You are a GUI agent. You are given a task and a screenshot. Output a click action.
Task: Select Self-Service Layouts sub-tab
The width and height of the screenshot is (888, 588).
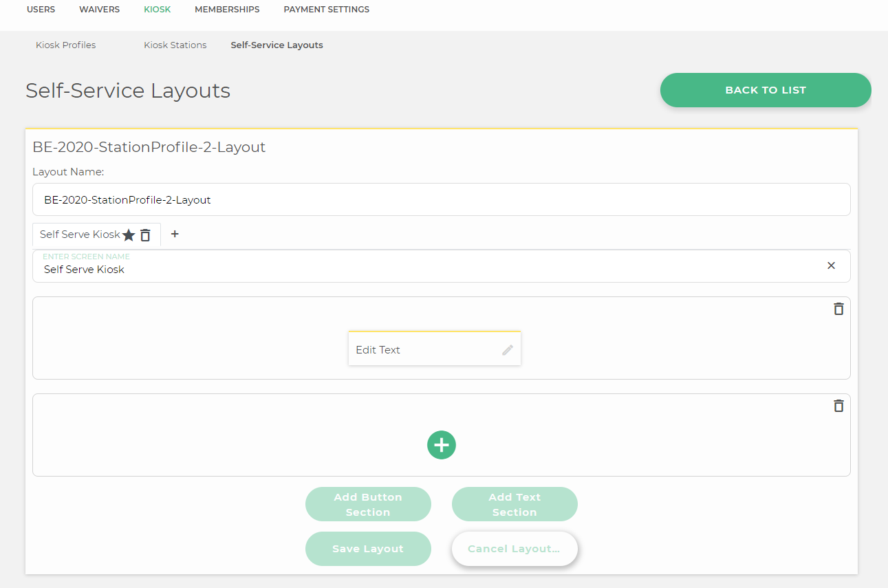coord(277,45)
